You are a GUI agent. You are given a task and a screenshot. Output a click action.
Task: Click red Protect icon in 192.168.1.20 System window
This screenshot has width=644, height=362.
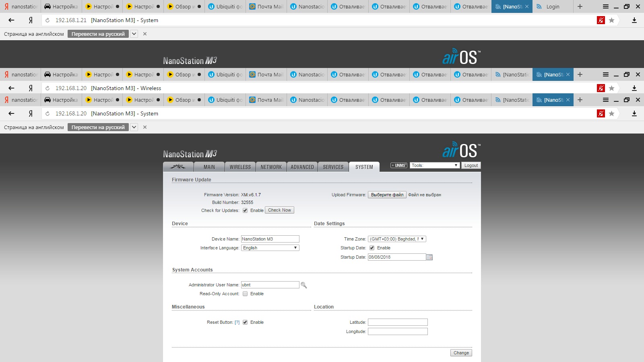tap(601, 113)
